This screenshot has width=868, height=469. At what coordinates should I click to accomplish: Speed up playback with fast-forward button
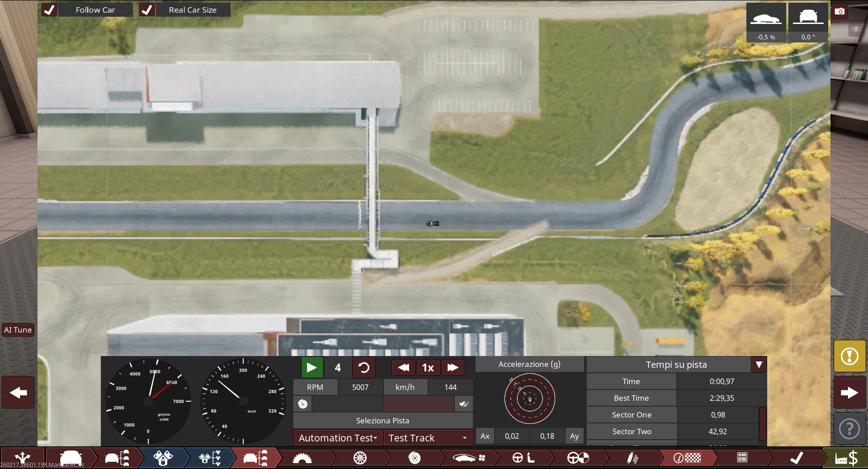click(x=453, y=367)
